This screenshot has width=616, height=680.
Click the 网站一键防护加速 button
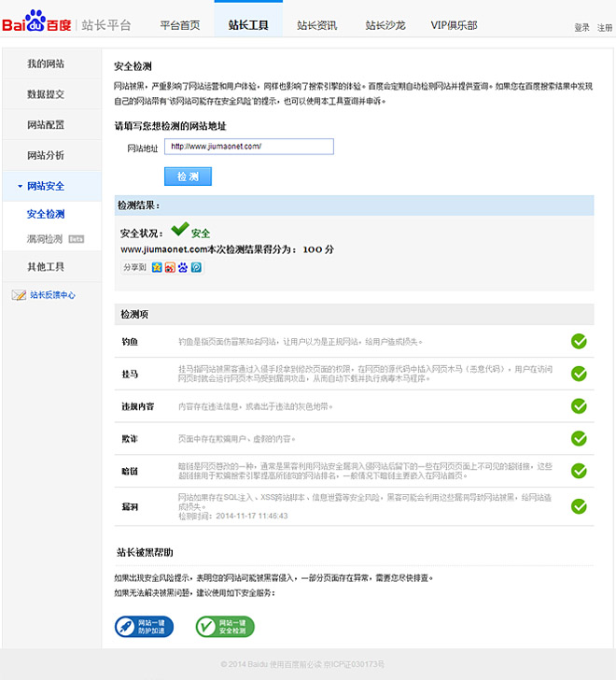[x=143, y=627]
